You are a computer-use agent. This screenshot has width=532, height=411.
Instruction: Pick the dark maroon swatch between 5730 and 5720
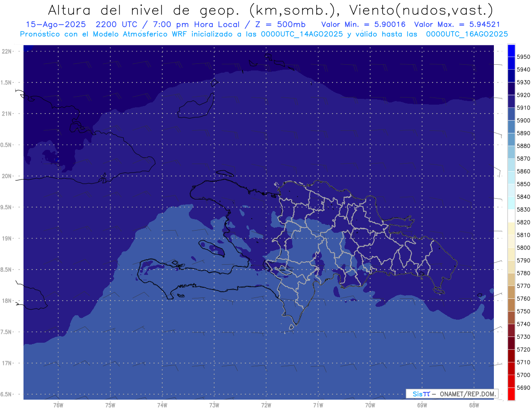tap(511, 343)
